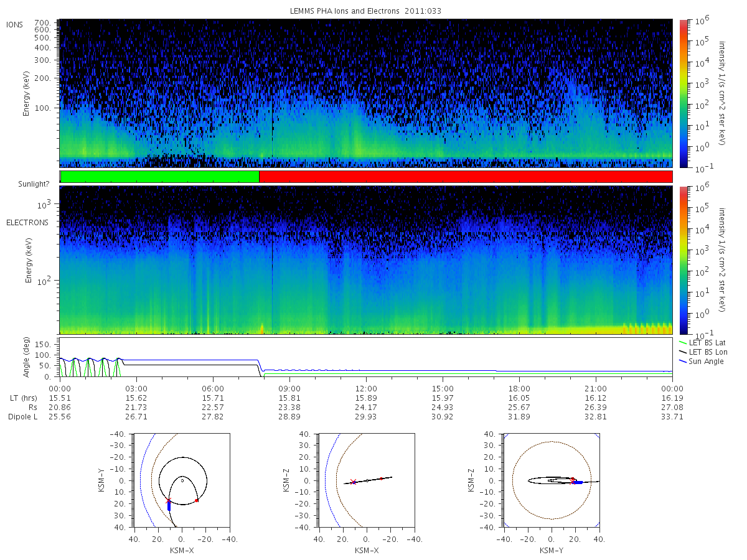Click the '18:00' time axis label
Screen dimensions: 747x560
[519, 388]
